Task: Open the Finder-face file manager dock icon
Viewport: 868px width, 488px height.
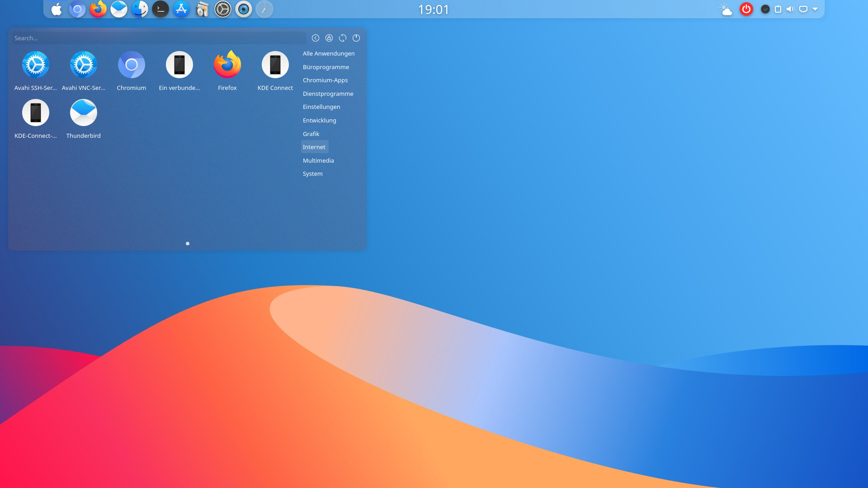Action: click(140, 9)
